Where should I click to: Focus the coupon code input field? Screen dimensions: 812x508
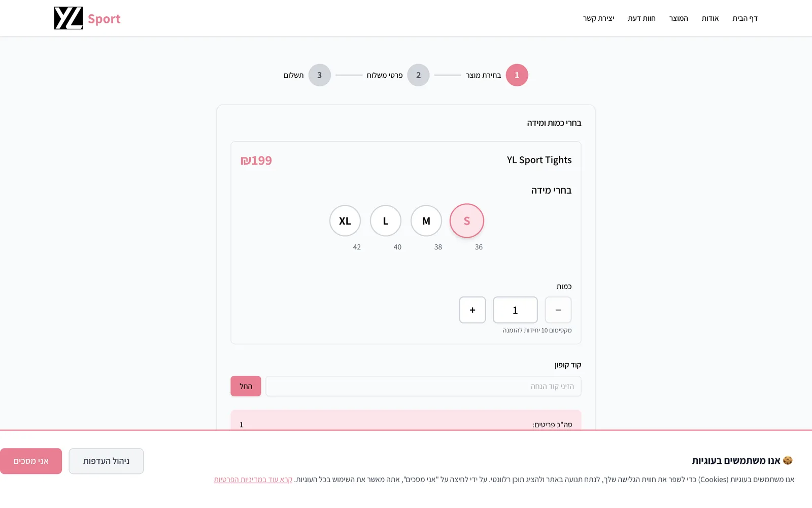click(x=423, y=386)
